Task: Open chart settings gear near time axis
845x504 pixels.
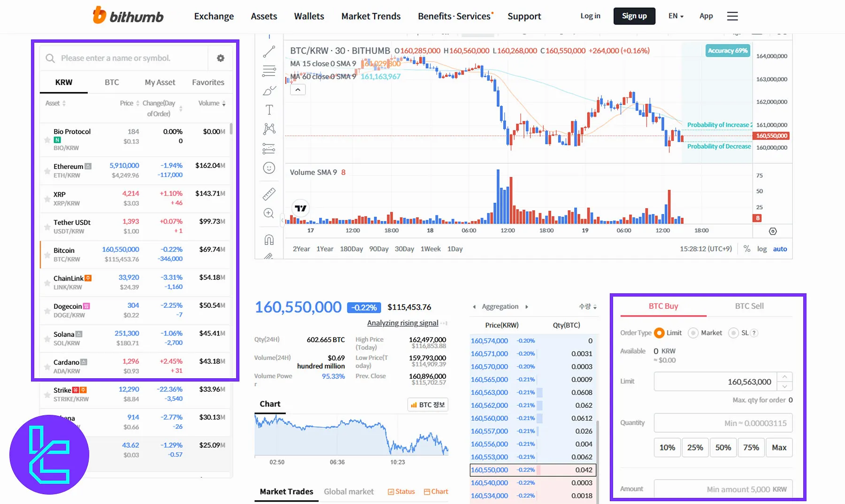Action: pyautogui.click(x=773, y=231)
